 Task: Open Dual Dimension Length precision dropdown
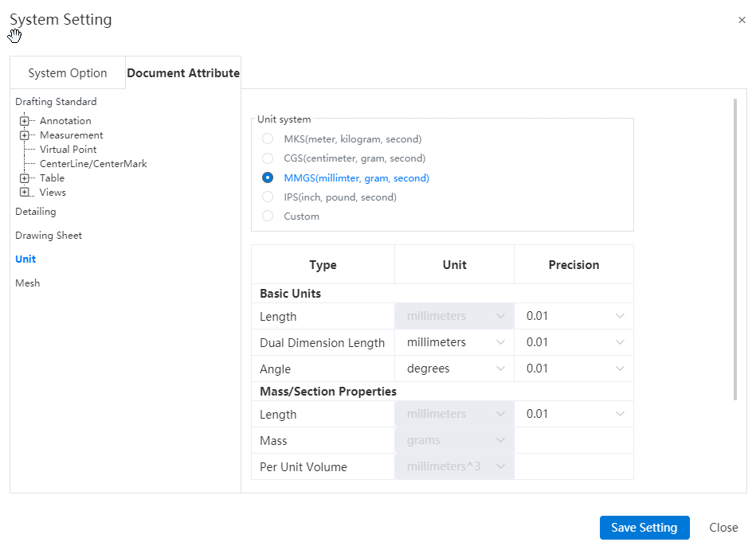[574, 342]
